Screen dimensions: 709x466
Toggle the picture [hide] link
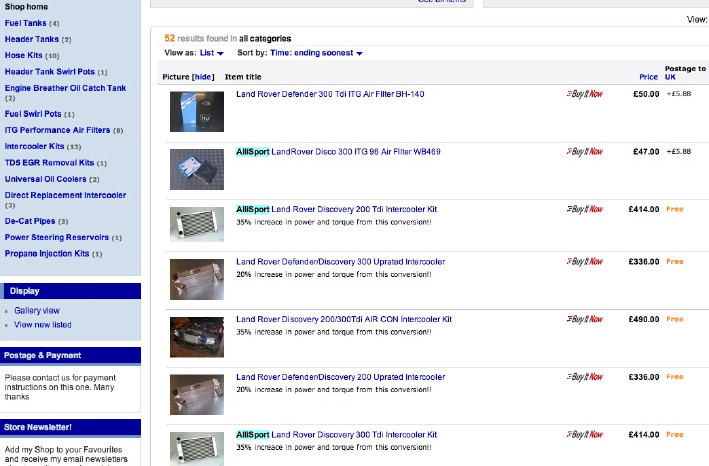[x=203, y=77]
